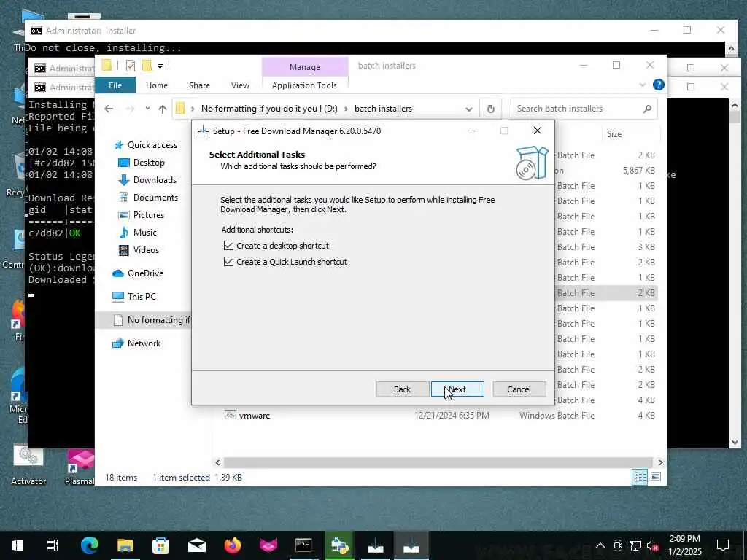Select the Manage contextual tab
Screen dimensions: 747x560
tap(305, 67)
